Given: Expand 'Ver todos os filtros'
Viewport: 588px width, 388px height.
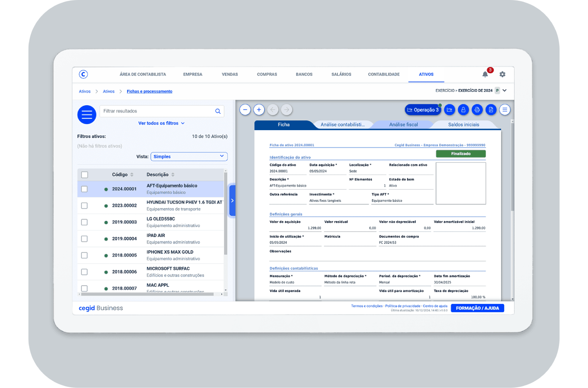Looking at the screenshot, I should (161, 123).
